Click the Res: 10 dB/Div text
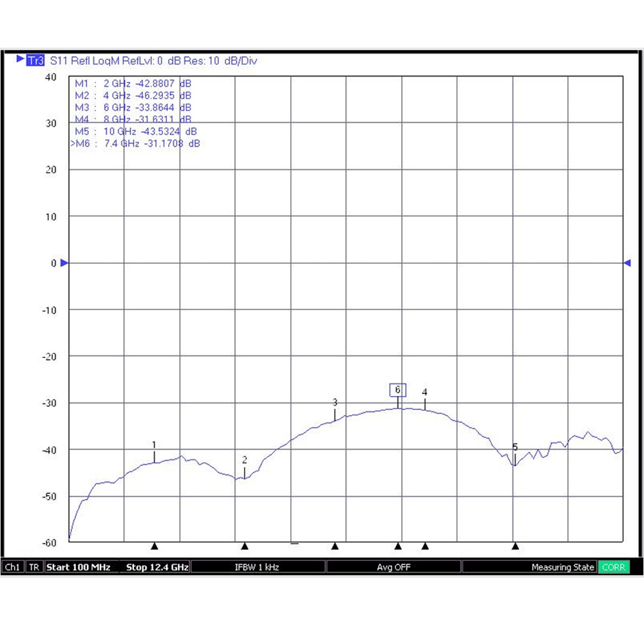Screen dimensions: 644x644 220,61
